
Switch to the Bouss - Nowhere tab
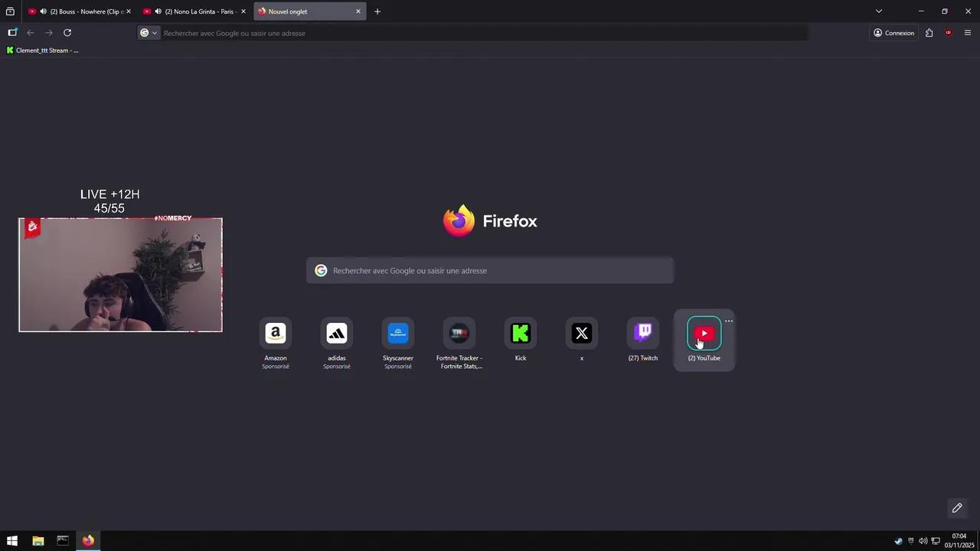[80, 11]
